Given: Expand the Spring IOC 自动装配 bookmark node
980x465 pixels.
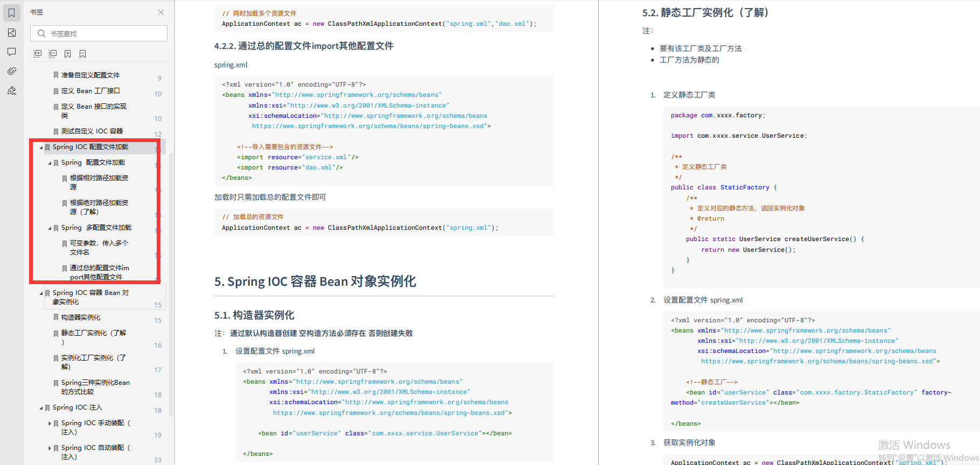Looking at the screenshot, I should [x=50, y=448].
